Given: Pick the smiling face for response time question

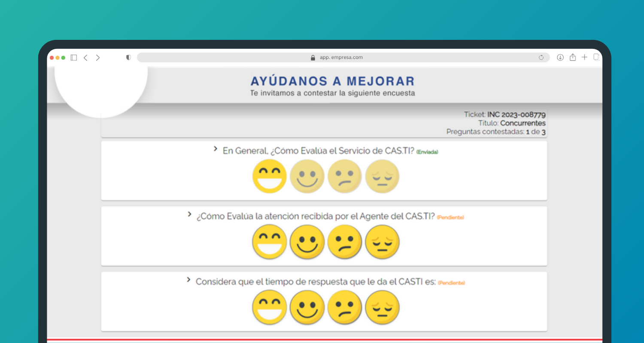Looking at the screenshot, I should click(x=307, y=307).
